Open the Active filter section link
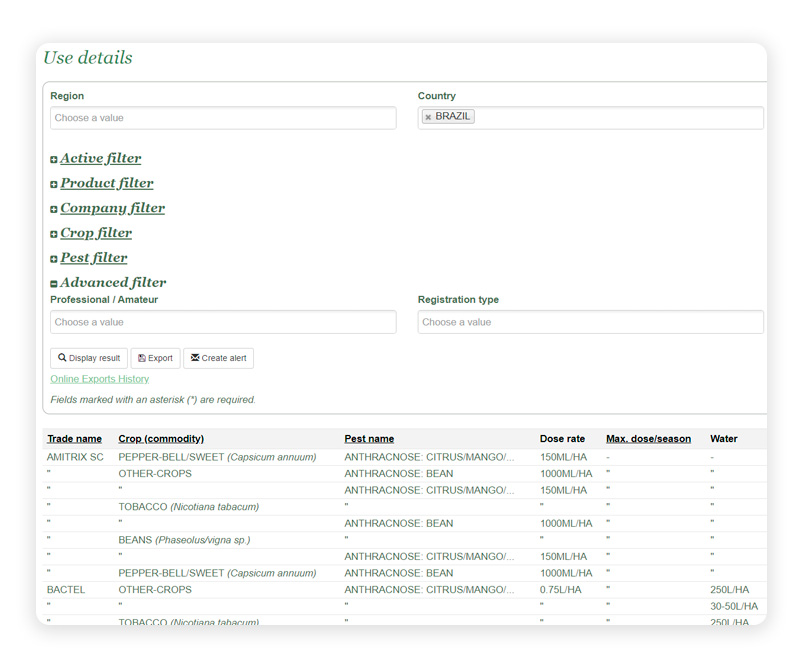This screenshot has width=800, height=667. point(101,158)
